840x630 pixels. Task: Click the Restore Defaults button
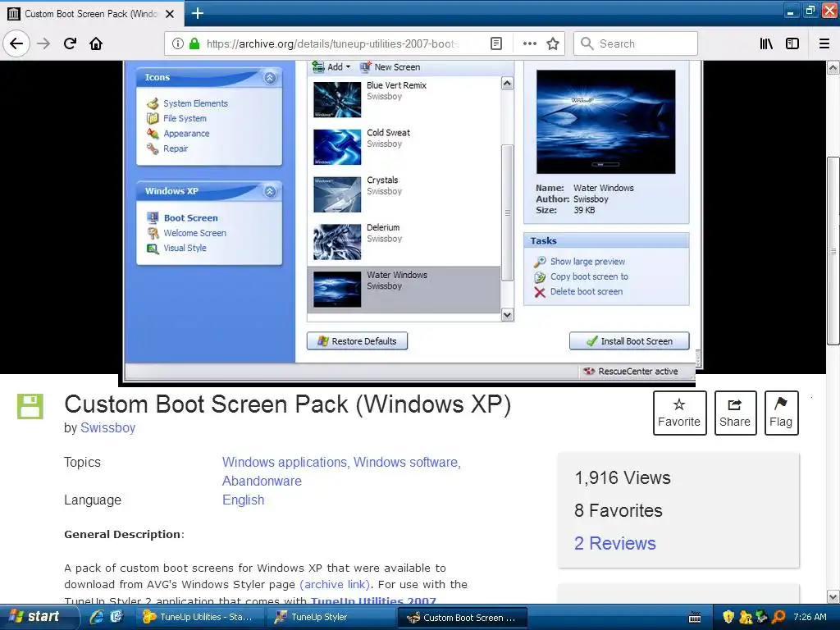pyautogui.click(x=357, y=341)
